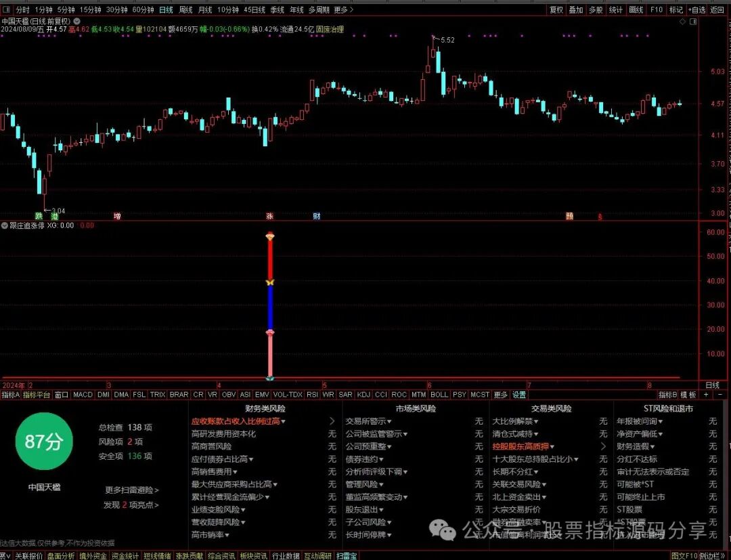This screenshot has height=560, width=731.
Task: Expand 财务造假 dropdown
Action: click(x=636, y=446)
